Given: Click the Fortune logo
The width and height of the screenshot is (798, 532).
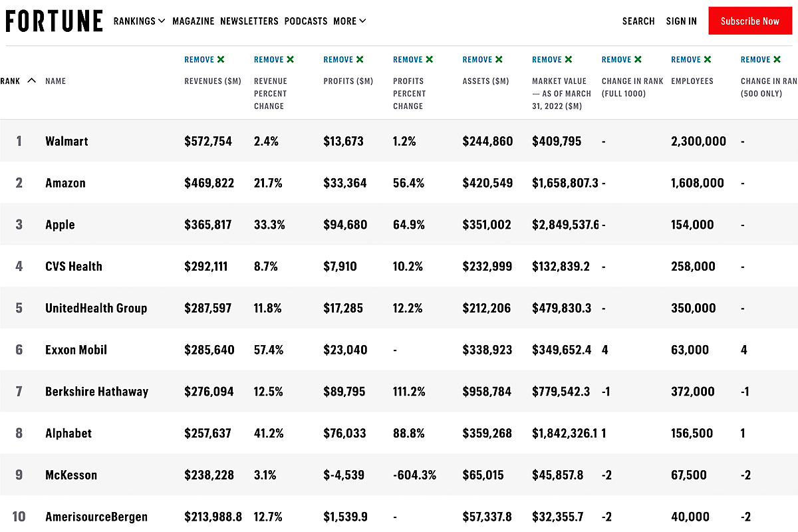Looking at the screenshot, I should coord(55,21).
